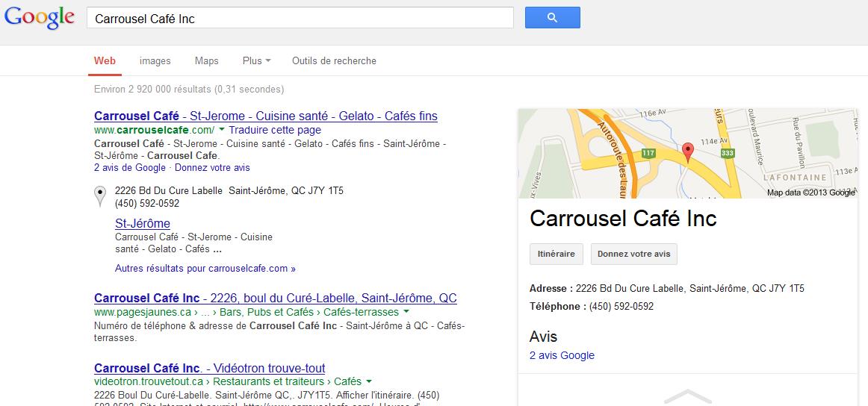Click the red map pin marker
868x406 pixels.
pos(687,152)
